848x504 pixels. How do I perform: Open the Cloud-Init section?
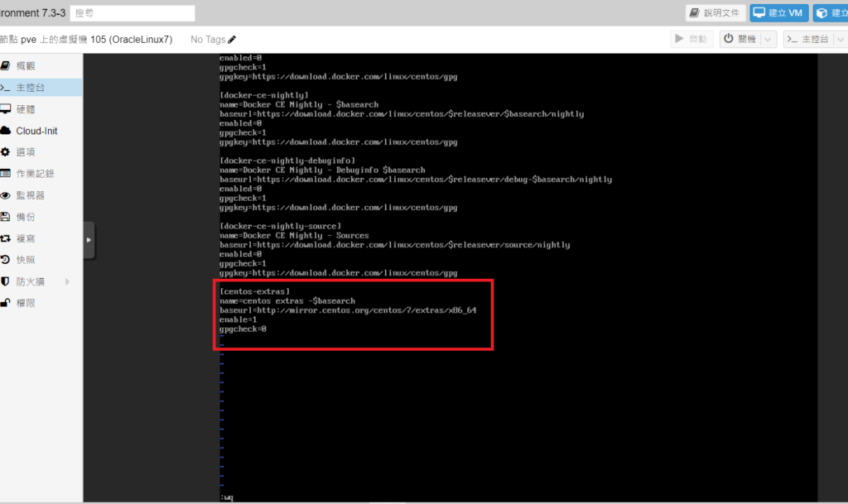pos(36,131)
